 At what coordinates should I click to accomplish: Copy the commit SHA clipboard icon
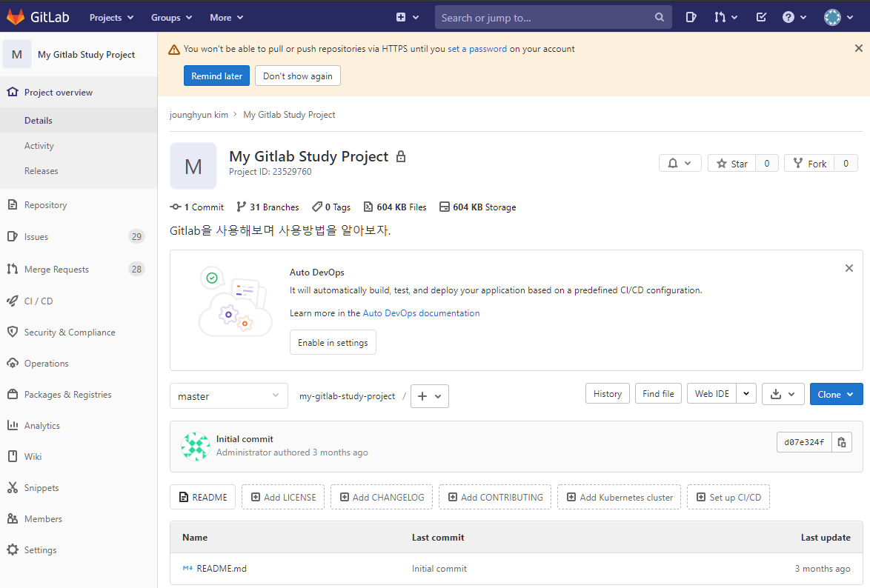[842, 442]
